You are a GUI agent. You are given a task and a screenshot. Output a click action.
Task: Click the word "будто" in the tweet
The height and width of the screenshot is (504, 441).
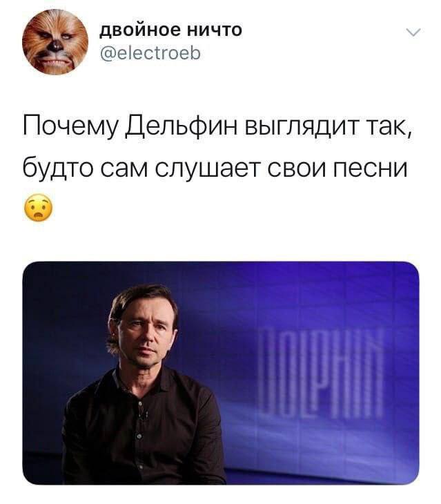pos(59,166)
